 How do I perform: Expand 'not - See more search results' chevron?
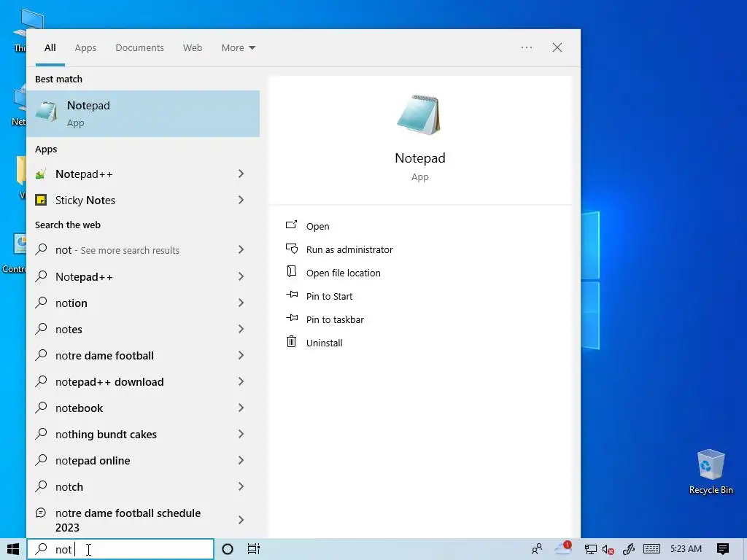[x=241, y=249]
